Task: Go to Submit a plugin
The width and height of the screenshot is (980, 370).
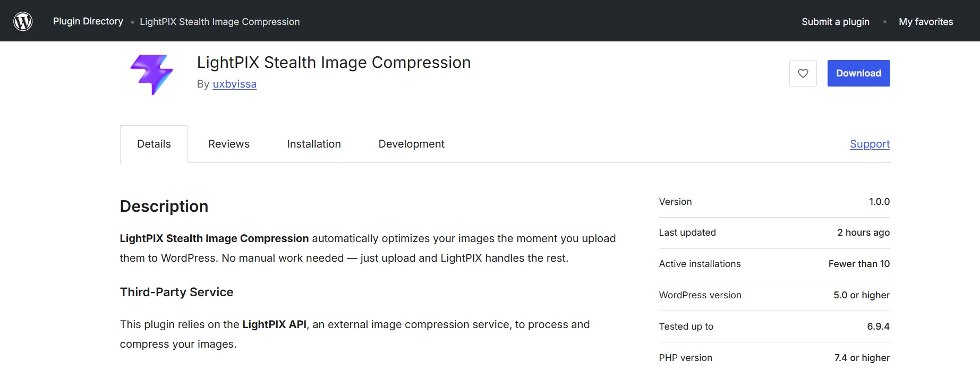Action: 835,22
